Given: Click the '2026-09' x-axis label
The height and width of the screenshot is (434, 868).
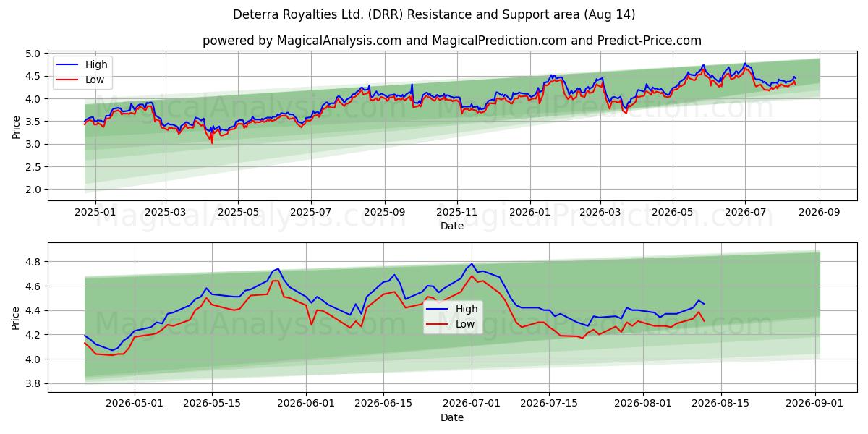Looking at the screenshot, I should (820, 213).
